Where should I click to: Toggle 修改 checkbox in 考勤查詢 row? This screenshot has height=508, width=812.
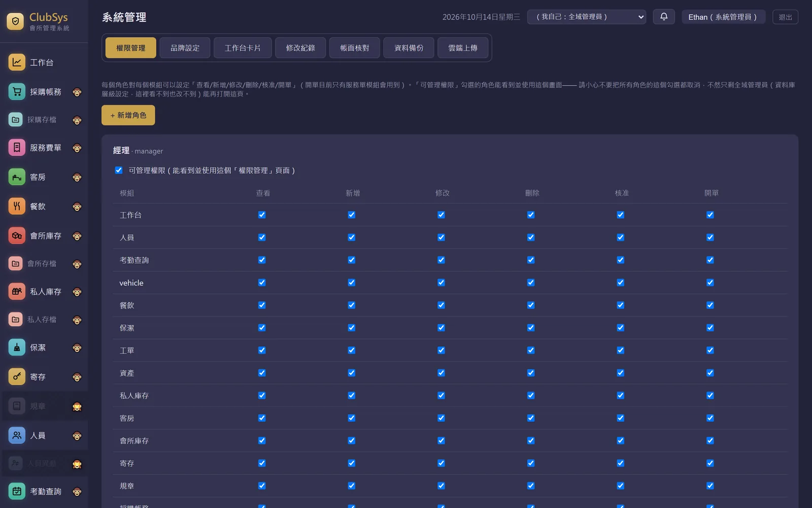click(x=441, y=260)
